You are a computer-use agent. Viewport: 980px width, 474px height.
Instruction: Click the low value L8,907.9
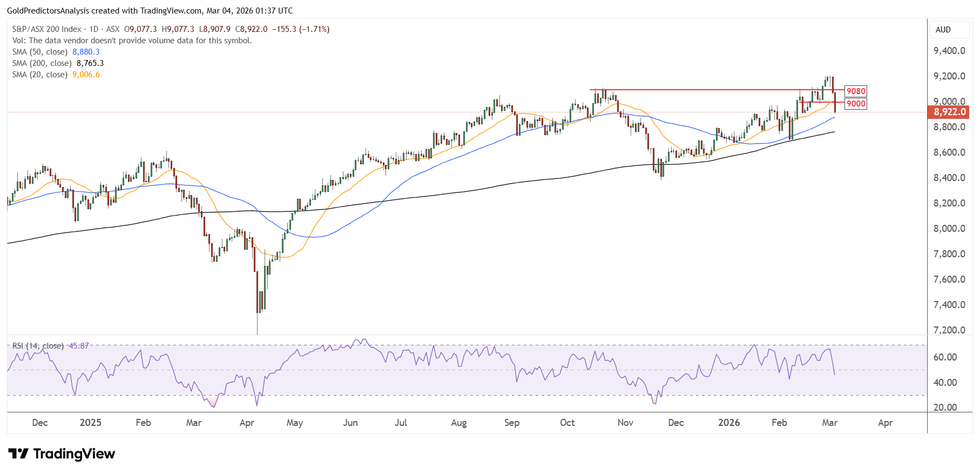click(x=214, y=29)
